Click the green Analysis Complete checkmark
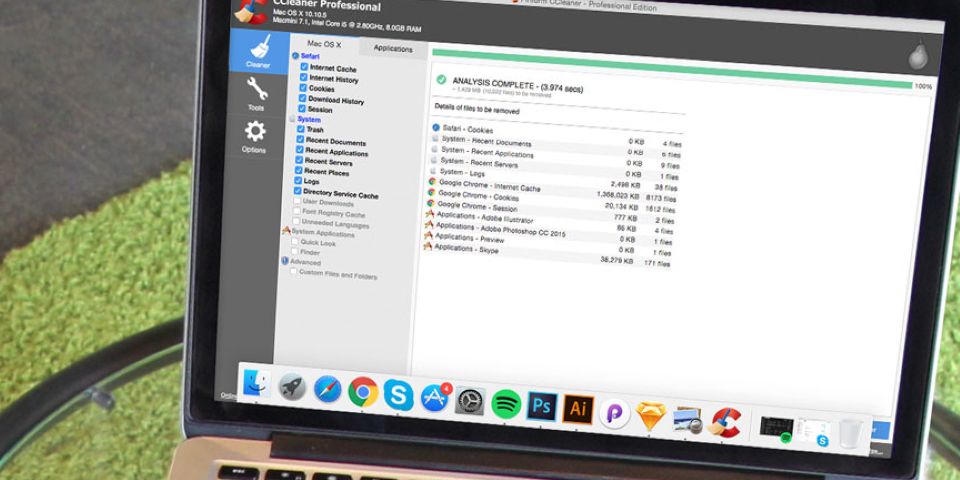This screenshot has height=480, width=960. tap(441, 80)
